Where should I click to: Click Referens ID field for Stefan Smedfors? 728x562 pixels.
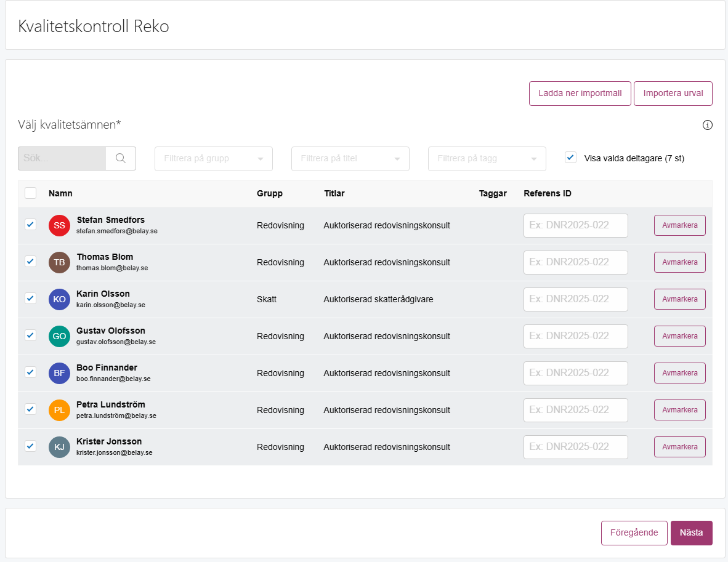point(576,225)
